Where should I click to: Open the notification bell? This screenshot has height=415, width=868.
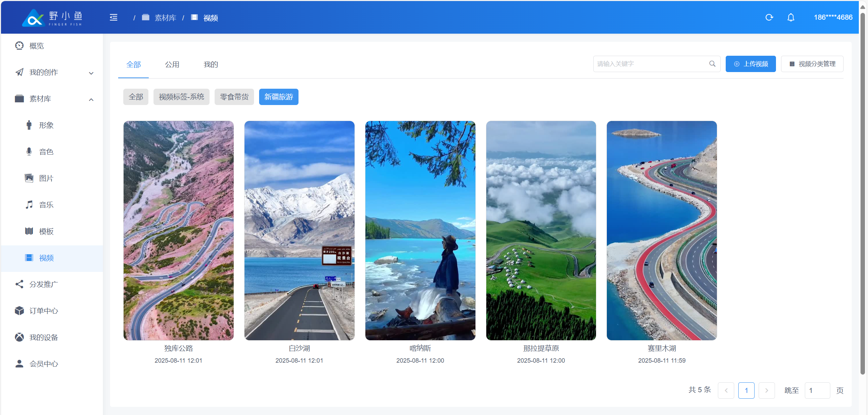(791, 17)
